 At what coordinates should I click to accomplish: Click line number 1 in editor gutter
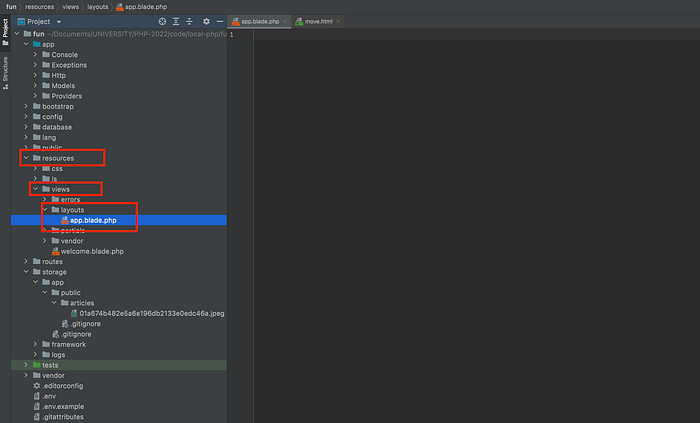tap(231, 35)
